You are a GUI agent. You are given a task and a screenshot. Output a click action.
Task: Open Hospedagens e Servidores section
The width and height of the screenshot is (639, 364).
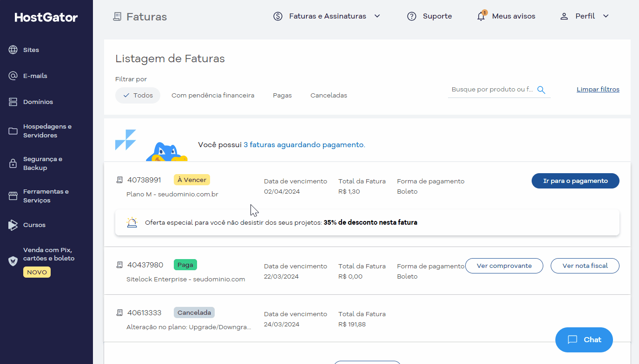(x=46, y=131)
